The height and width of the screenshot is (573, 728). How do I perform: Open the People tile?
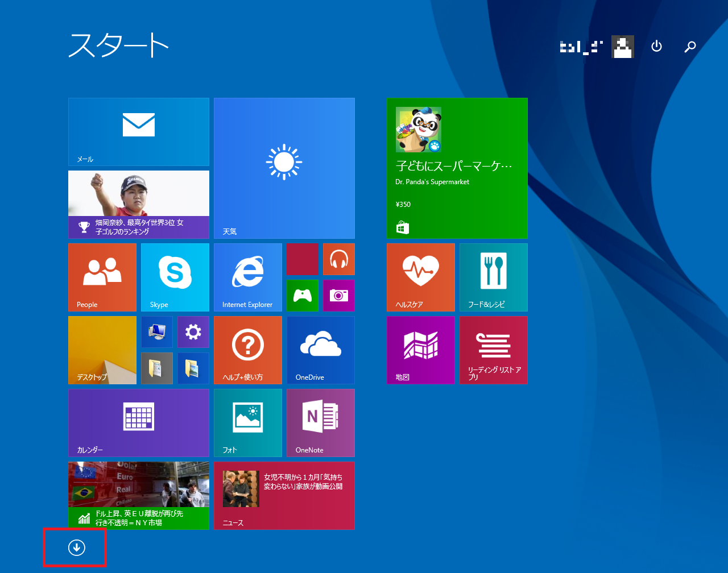pos(102,277)
